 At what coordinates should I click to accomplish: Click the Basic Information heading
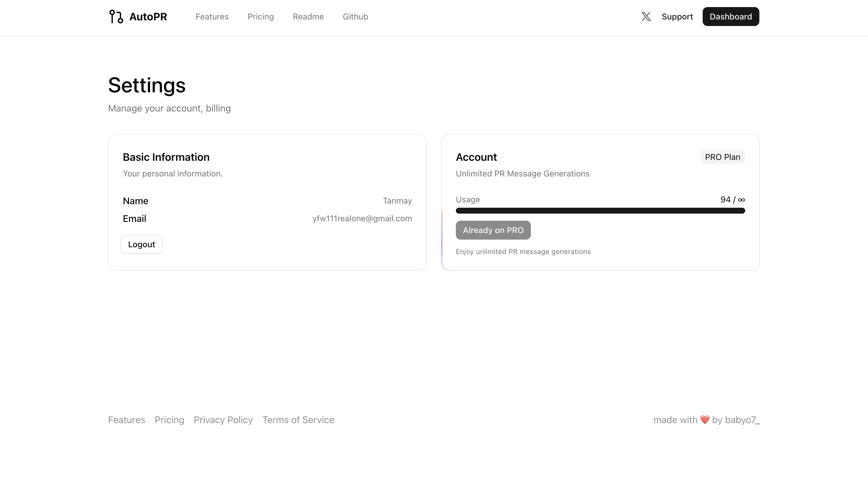166,157
